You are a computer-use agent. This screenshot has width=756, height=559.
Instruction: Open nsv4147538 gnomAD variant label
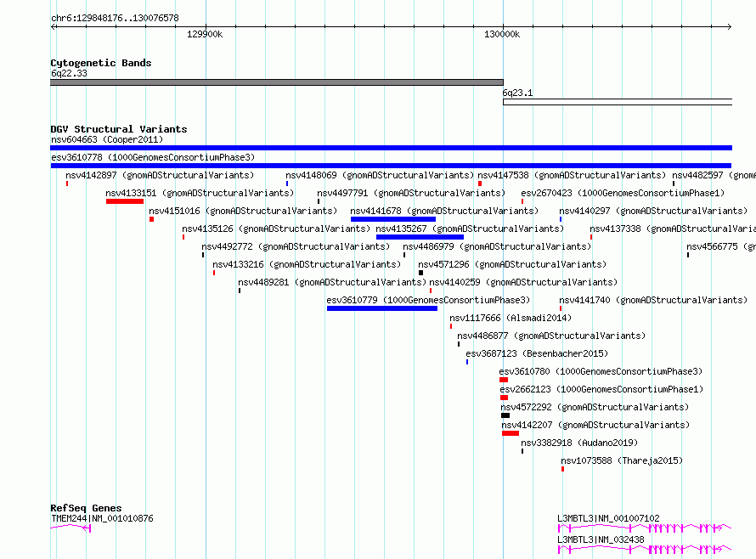click(572, 175)
